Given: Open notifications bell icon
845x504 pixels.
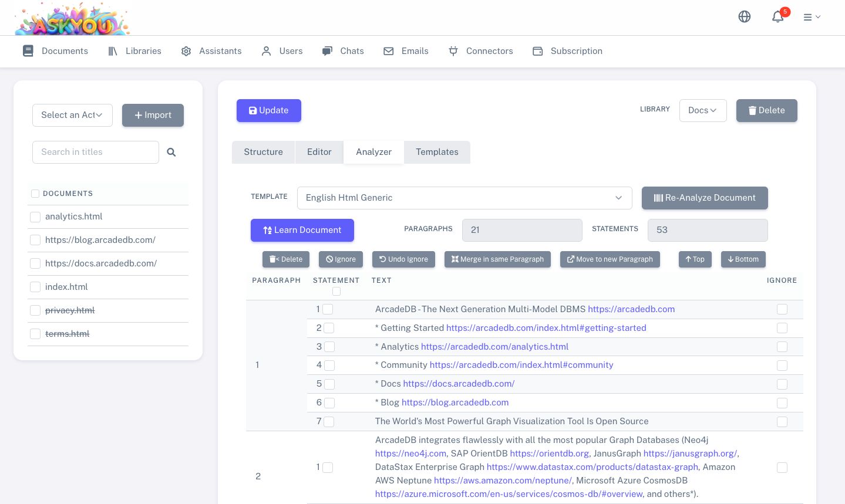Looking at the screenshot, I should click(x=778, y=16).
